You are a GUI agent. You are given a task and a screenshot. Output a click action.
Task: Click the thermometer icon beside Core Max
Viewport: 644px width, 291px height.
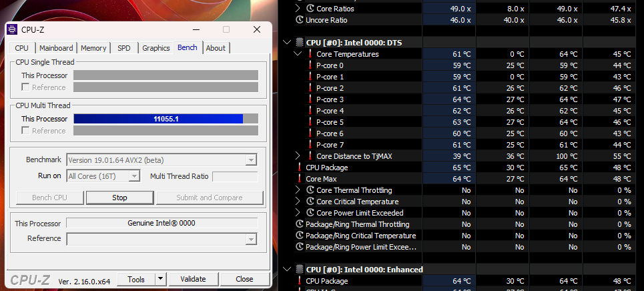click(x=300, y=179)
